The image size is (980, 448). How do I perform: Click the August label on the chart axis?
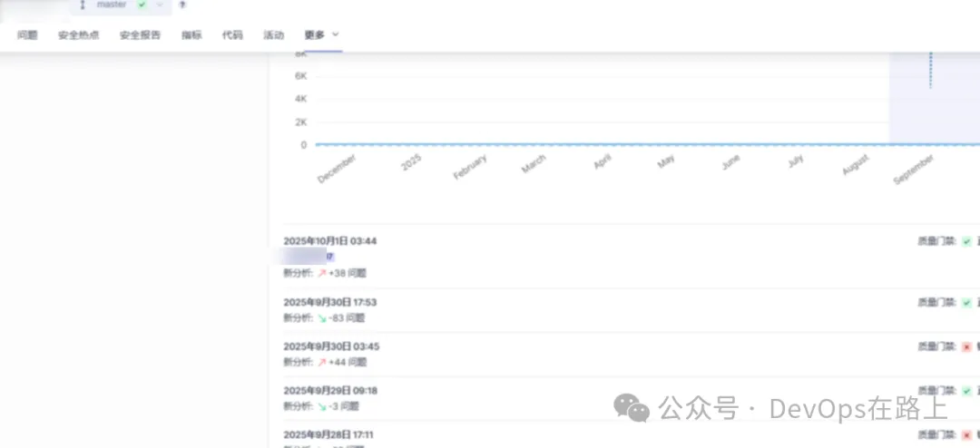855,165
